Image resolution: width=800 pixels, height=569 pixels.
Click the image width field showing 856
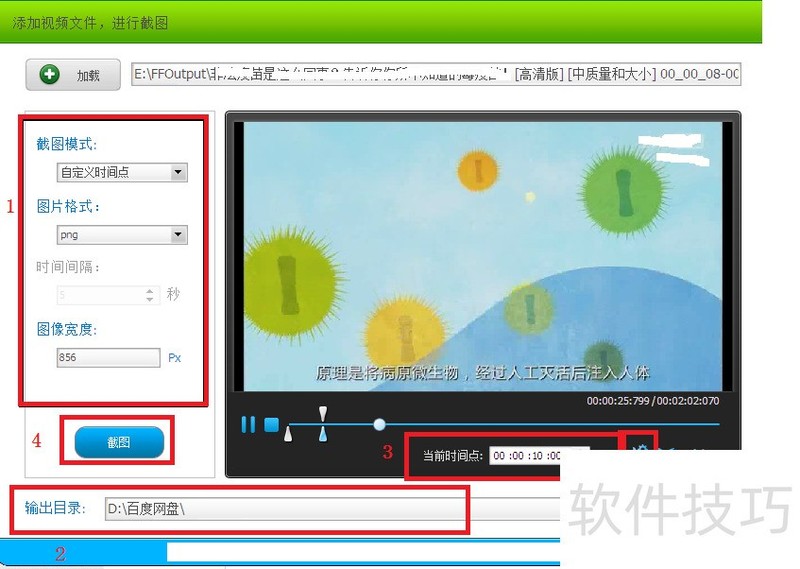click(x=108, y=357)
